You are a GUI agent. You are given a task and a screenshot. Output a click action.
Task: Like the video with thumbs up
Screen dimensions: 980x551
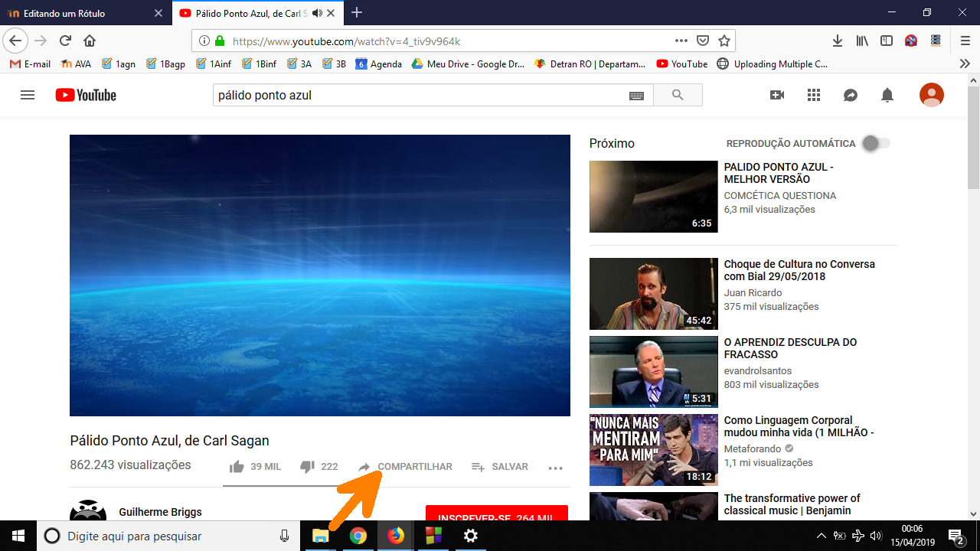(237, 467)
